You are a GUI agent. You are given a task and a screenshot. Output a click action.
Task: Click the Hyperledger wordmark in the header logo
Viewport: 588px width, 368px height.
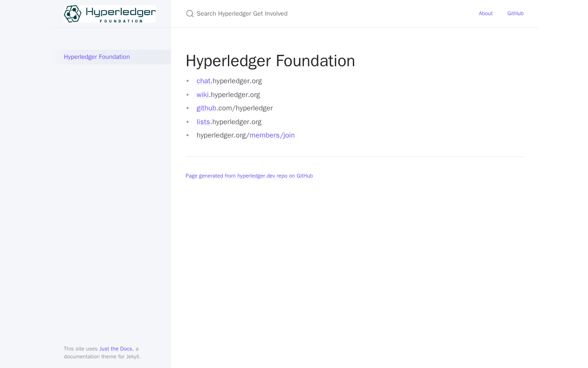(120, 12)
